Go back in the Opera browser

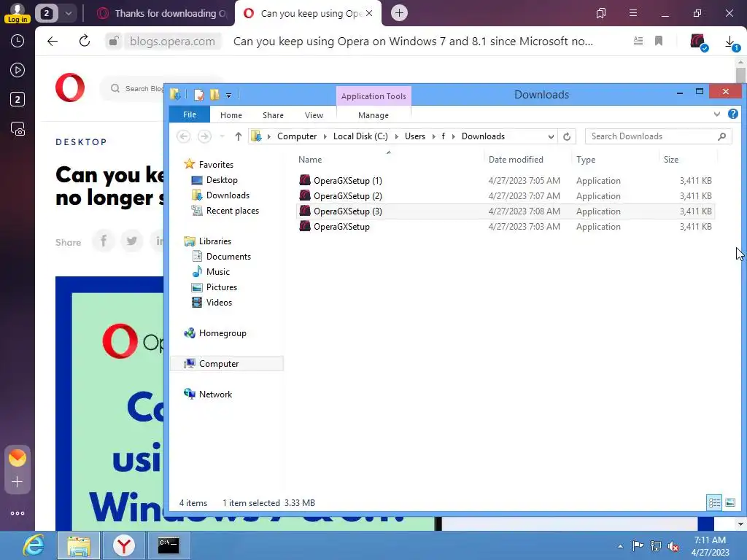pos(53,42)
